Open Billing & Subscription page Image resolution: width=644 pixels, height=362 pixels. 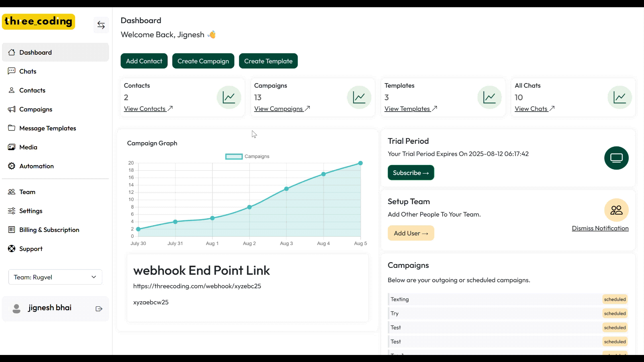(x=49, y=230)
